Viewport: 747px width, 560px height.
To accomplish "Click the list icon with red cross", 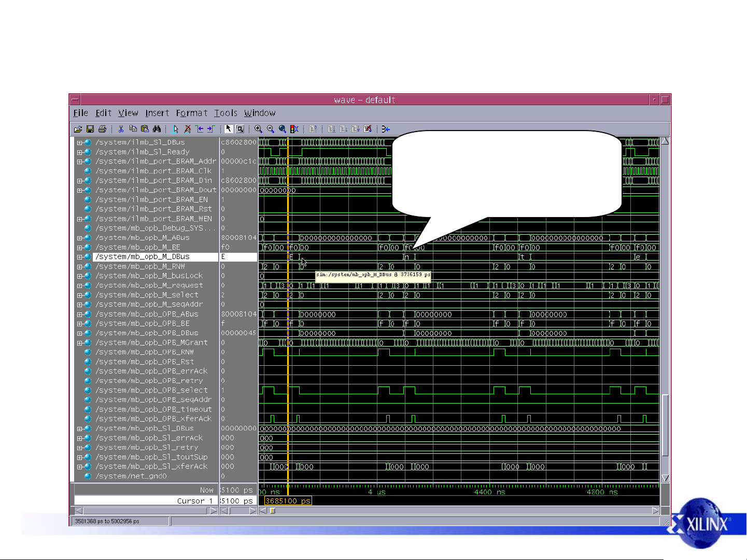I will 368,129.
